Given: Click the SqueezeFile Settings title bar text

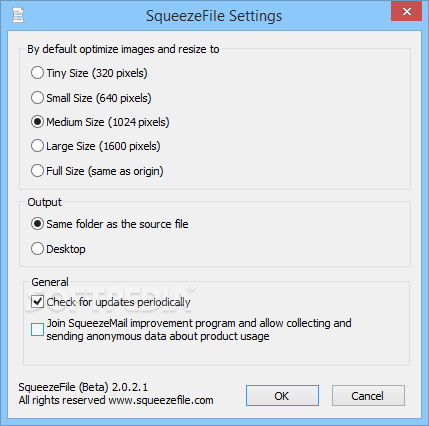Looking at the screenshot, I should [x=214, y=16].
